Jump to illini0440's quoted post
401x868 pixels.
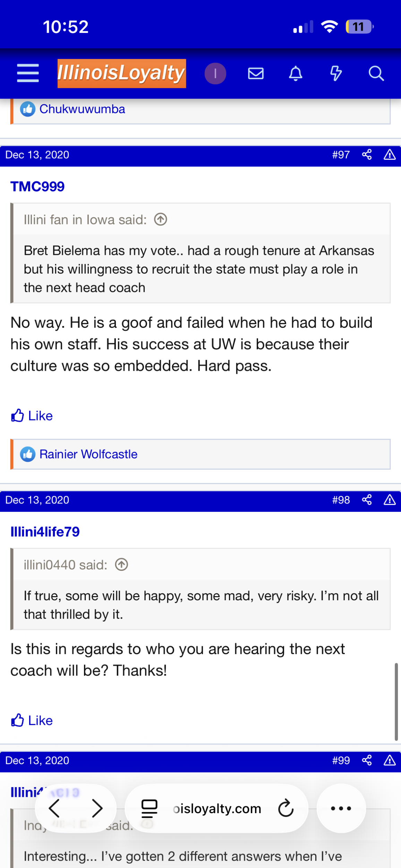(121, 565)
